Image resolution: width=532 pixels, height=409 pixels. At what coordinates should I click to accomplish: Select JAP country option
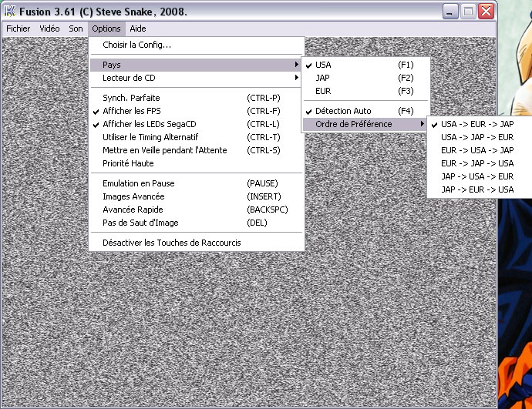[366, 78]
